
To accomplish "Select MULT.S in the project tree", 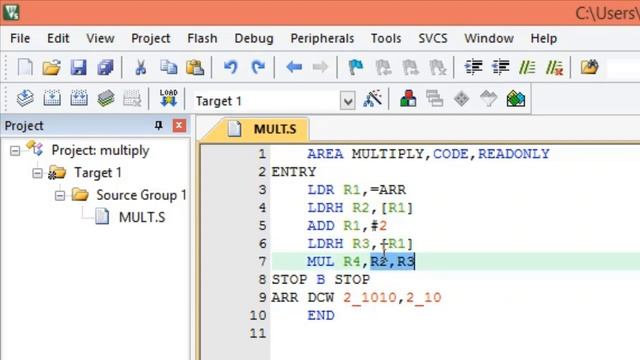I will click(x=142, y=217).
